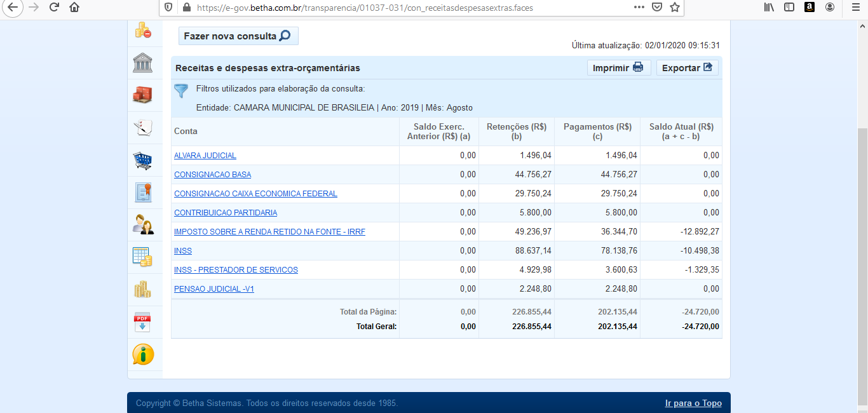Open the spreadsheet with coins sidebar icon

coord(143,257)
